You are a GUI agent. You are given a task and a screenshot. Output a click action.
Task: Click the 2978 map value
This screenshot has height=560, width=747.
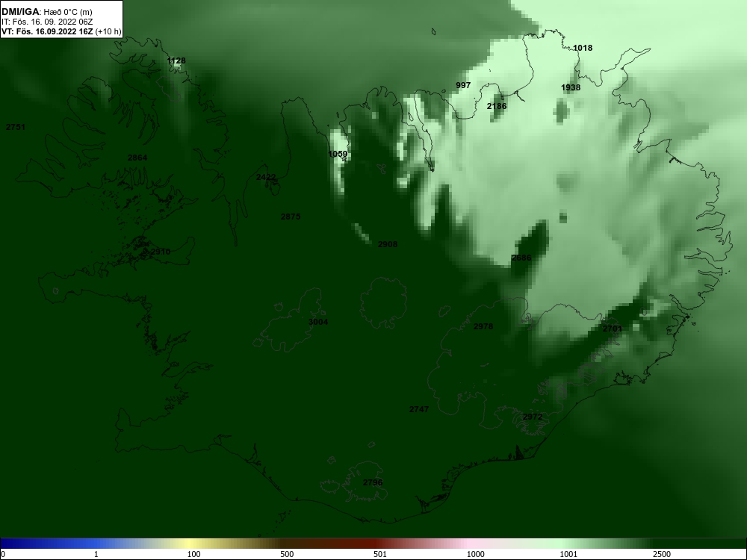[x=483, y=326]
